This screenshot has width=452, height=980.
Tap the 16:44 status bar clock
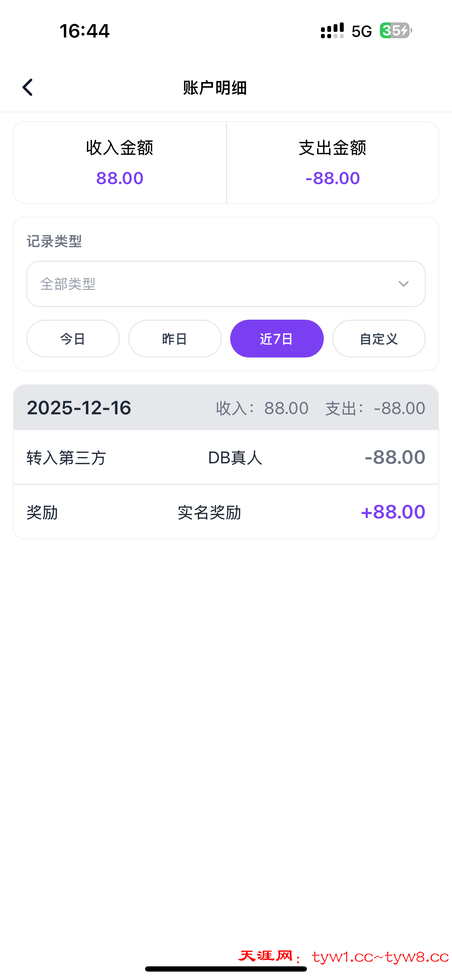(x=84, y=31)
